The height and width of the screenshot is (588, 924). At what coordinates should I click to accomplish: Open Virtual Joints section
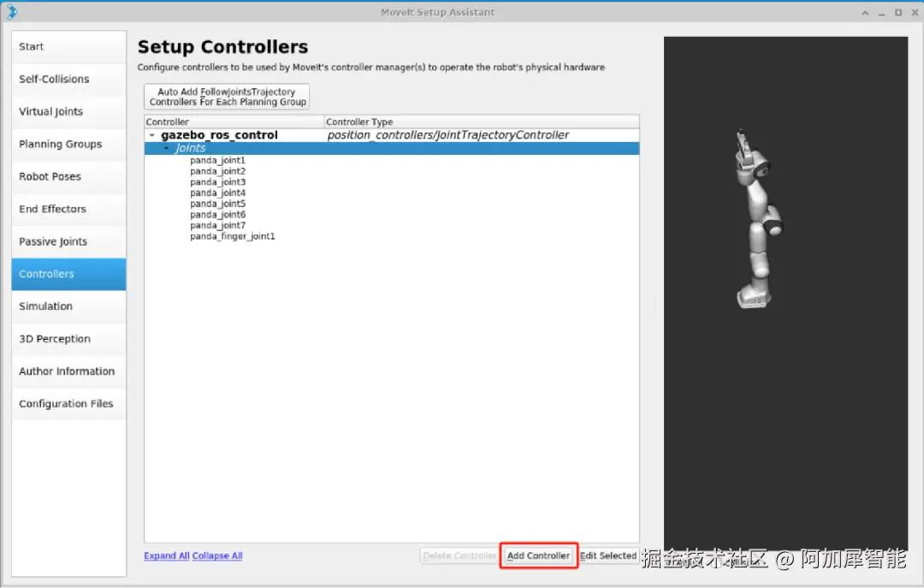coord(68,111)
